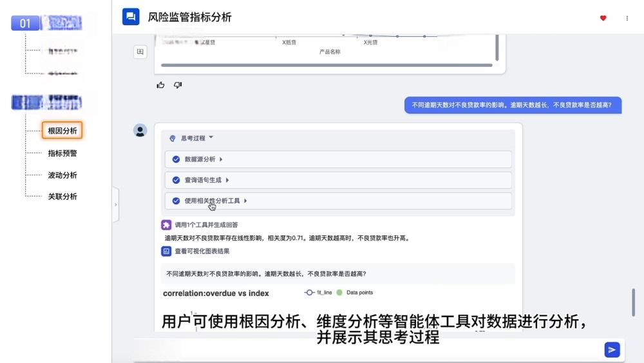Image resolution: width=644 pixels, height=363 pixels.
Task: Click the thumbs-up like icon
Action: 160,85
